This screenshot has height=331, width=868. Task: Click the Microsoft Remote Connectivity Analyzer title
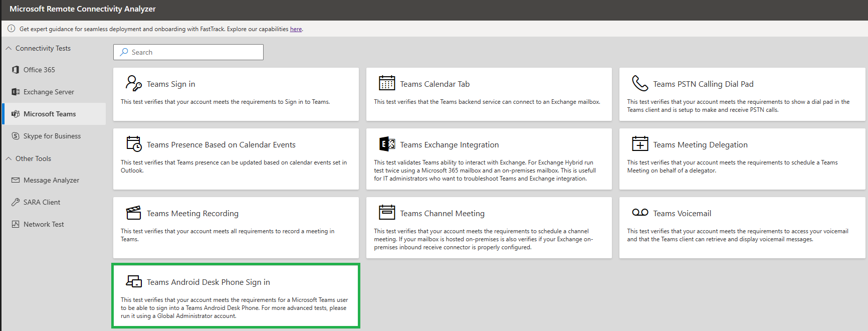[x=83, y=9]
